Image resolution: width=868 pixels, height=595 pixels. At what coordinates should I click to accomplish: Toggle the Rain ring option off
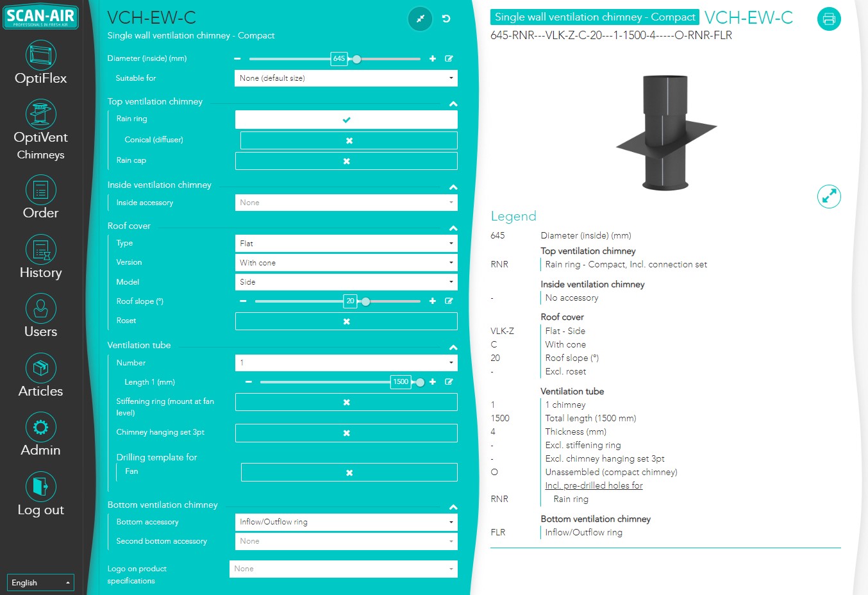346,119
